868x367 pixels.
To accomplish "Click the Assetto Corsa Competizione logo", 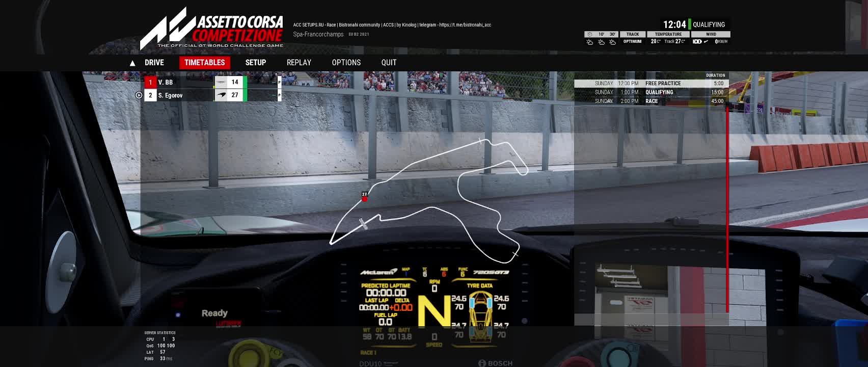I will (x=211, y=29).
